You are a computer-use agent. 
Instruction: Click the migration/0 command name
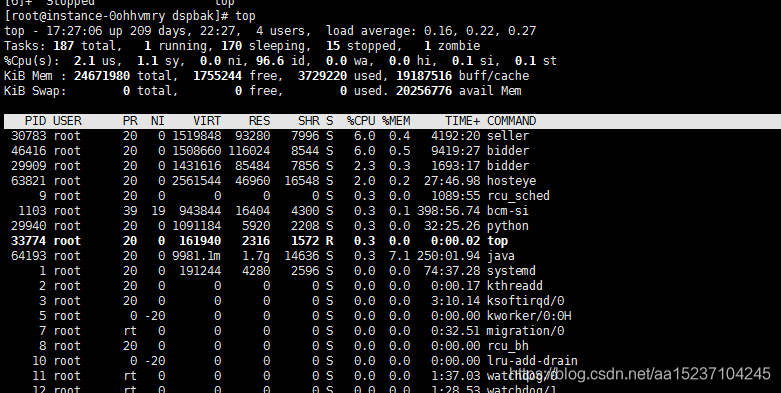tap(525, 331)
